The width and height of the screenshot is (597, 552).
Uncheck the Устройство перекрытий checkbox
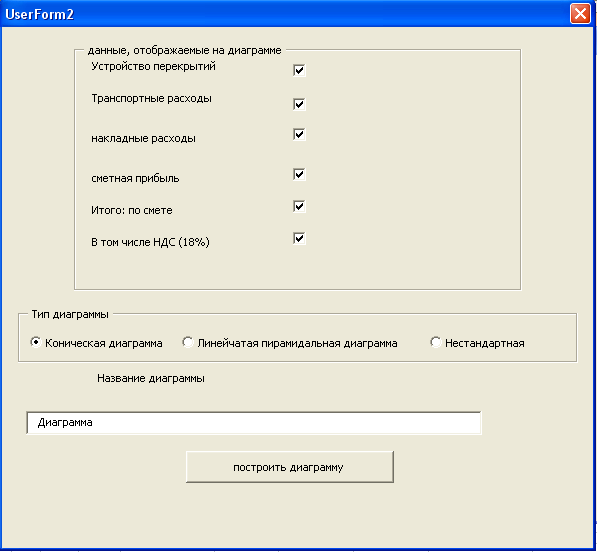pos(299,70)
